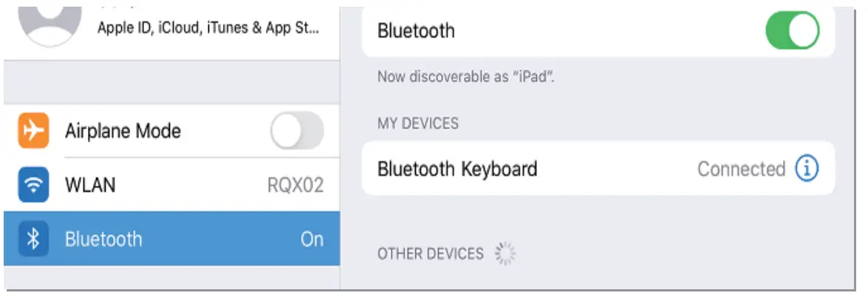Screen dimensions: 868x307
Task: Open Apple ID, iCloud, iTunes account settings
Action: click(208, 30)
